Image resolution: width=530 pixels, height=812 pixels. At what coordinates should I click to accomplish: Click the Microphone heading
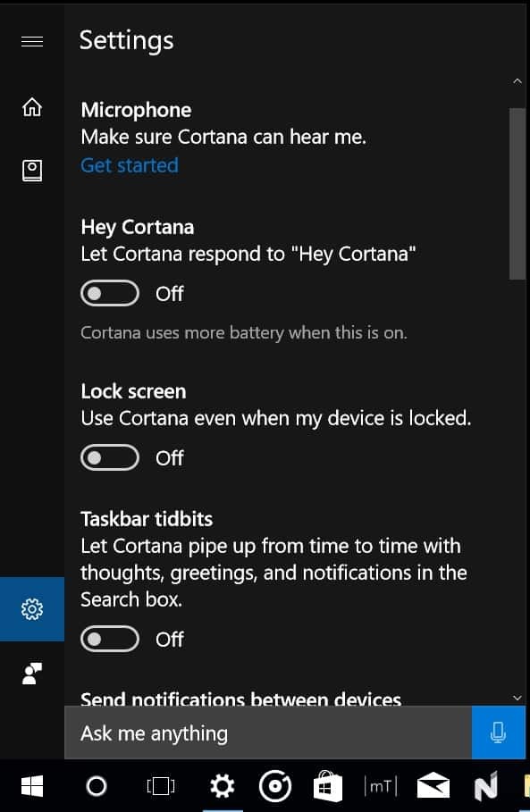(136, 110)
